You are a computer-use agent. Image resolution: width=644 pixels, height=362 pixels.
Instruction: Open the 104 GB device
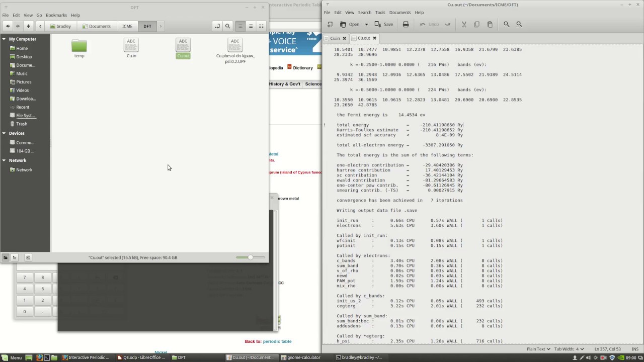[x=25, y=151]
